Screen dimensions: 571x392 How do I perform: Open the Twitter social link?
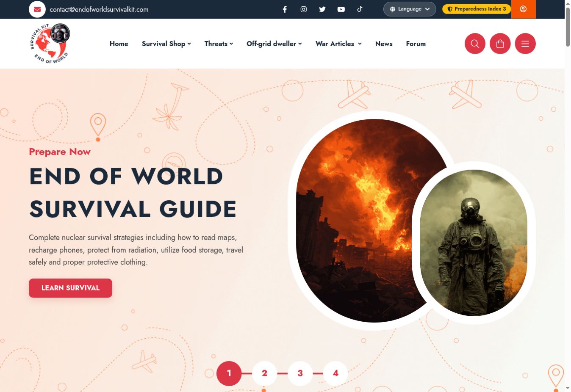[x=322, y=9]
